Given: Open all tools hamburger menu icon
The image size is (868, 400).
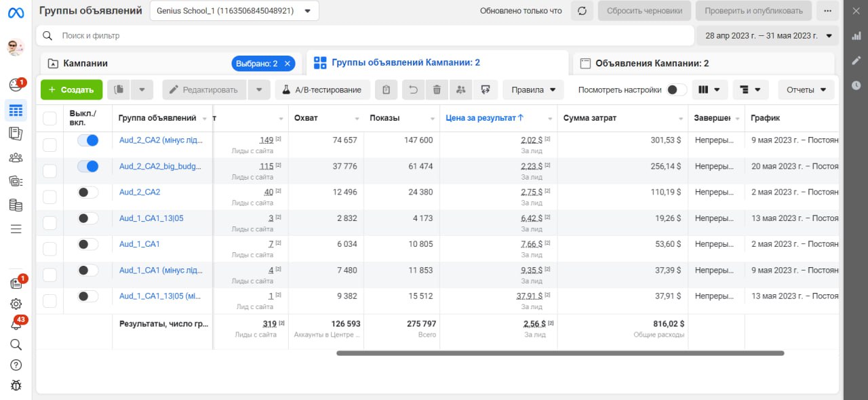Looking at the screenshot, I should coord(16,228).
